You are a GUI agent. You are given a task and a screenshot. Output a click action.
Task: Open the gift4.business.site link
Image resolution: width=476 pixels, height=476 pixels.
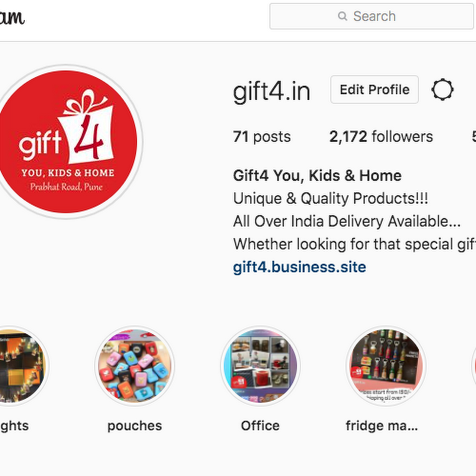click(x=299, y=267)
